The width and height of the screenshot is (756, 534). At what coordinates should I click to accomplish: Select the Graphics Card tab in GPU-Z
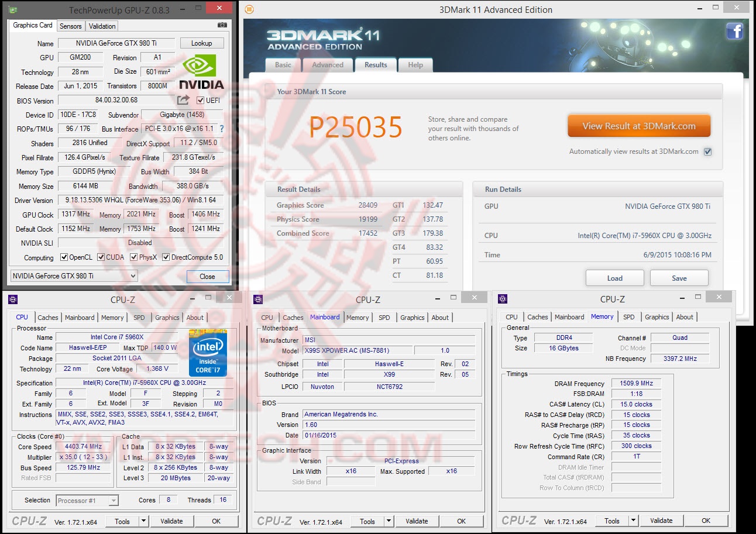[x=33, y=25]
